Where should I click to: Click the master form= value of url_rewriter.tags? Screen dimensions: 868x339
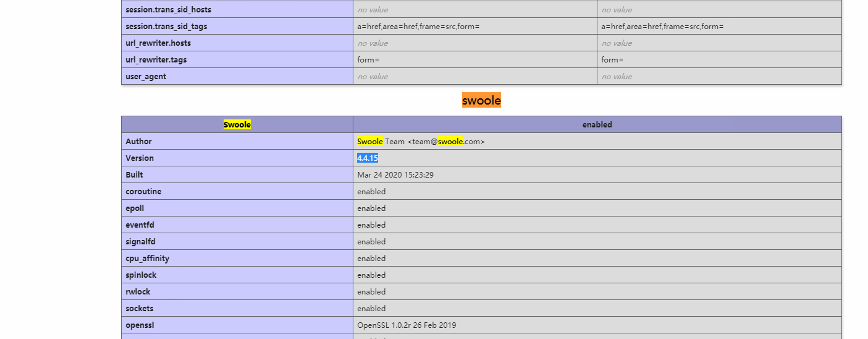click(x=612, y=59)
